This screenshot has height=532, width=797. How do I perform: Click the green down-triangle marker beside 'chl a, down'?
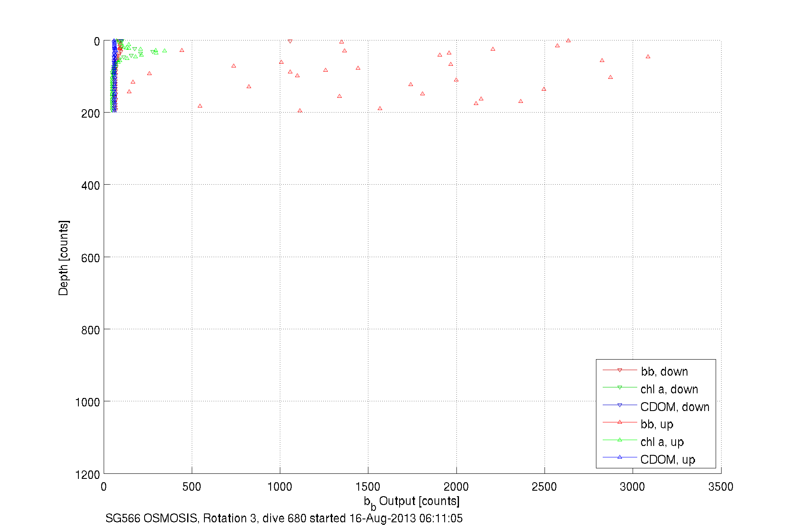point(620,387)
